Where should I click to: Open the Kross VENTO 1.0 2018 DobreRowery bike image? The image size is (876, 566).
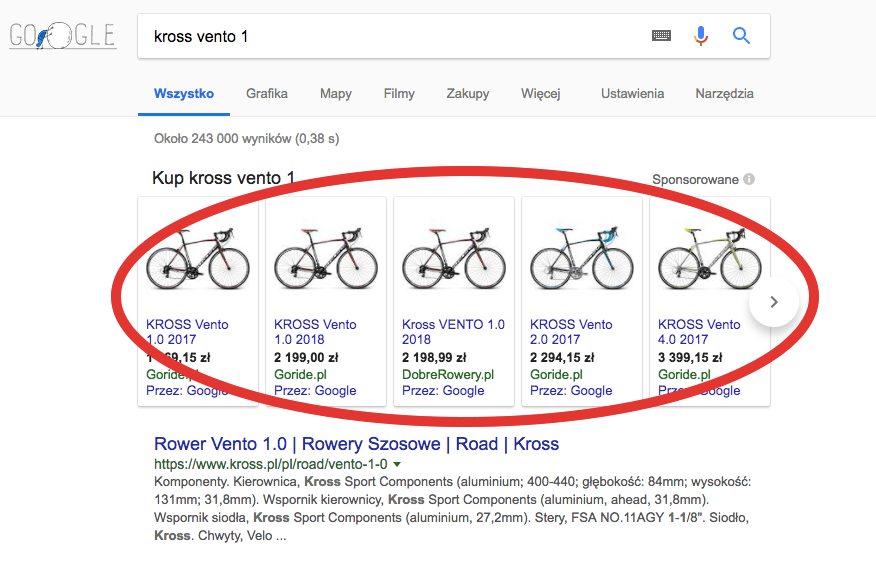coord(454,258)
